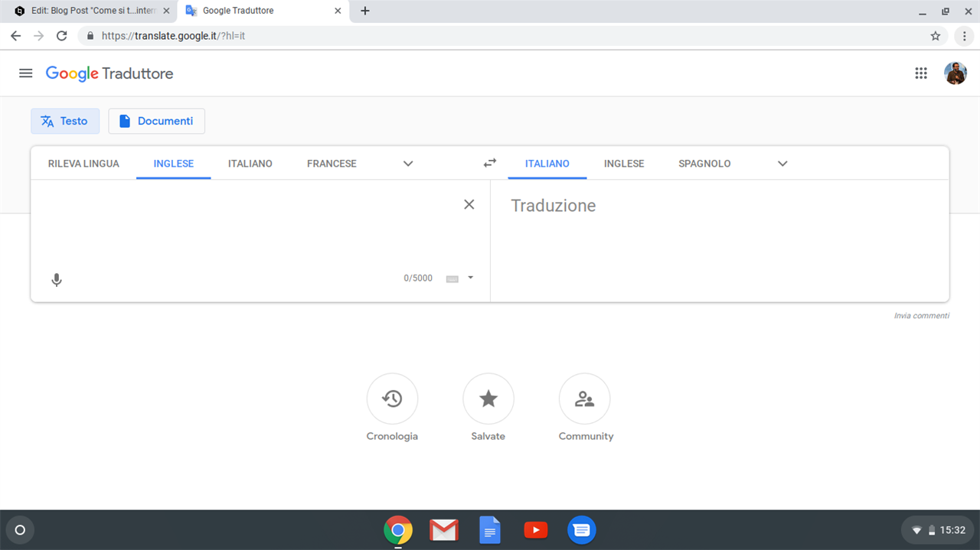Open a new browser tab

point(365,11)
